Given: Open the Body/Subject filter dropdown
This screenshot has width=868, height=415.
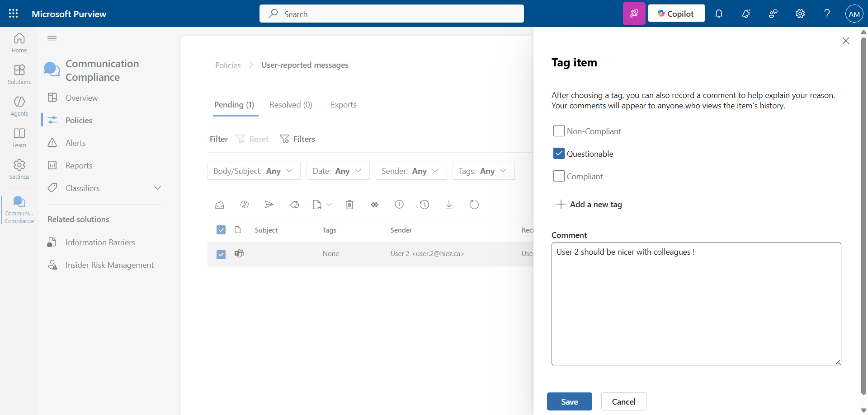Looking at the screenshot, I should click(254, 171).
